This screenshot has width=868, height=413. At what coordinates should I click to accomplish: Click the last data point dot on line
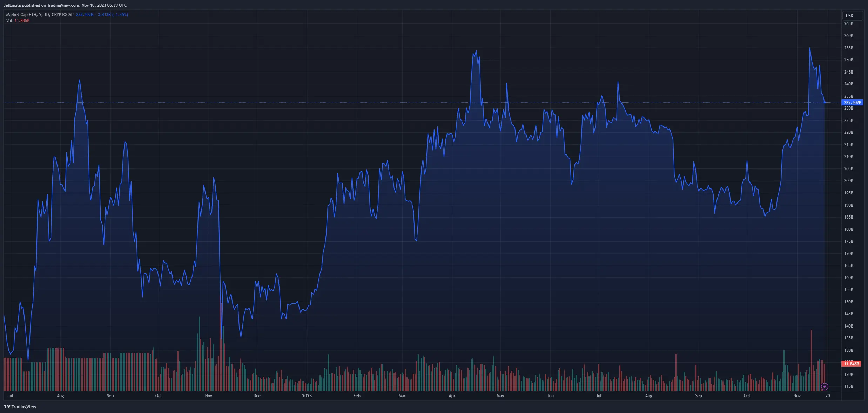coord(825,102)
